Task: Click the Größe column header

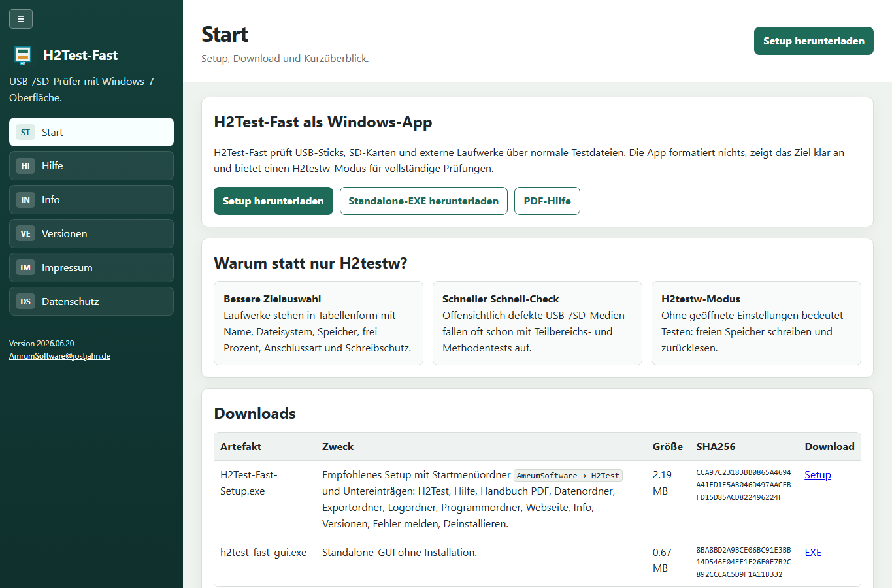Action: [x=668, y=447]
